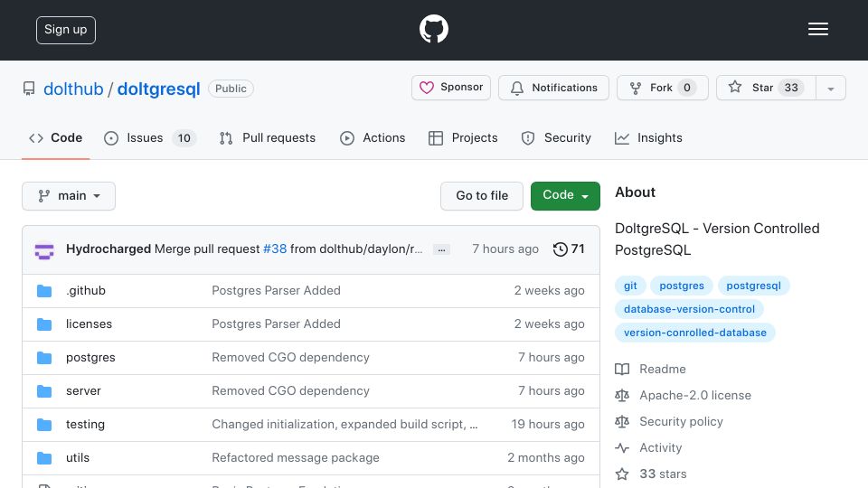Open the main branch dropdown

point(69,196)
